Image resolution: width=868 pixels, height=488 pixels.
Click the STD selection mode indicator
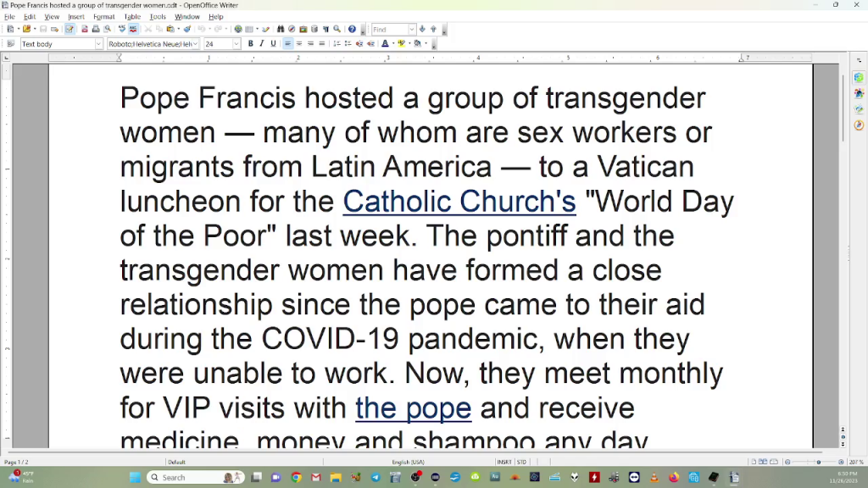pyautogui.click(x=521, y=462)
